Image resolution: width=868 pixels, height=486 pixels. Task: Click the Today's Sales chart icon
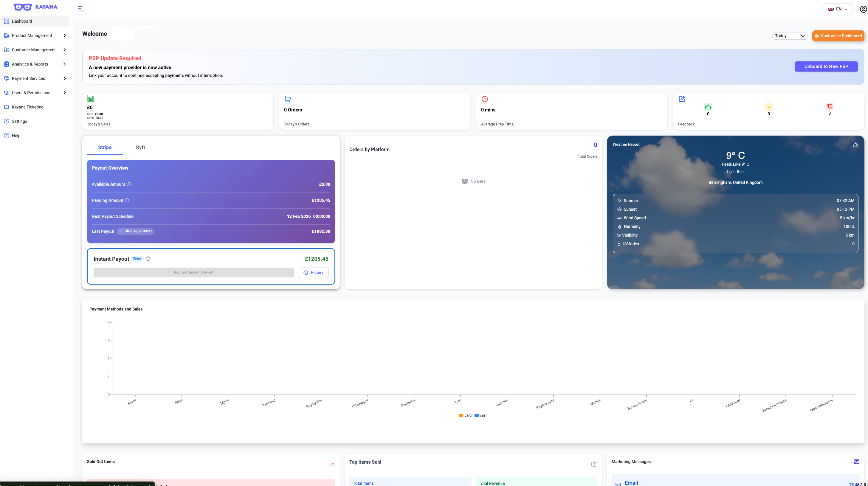90,99
